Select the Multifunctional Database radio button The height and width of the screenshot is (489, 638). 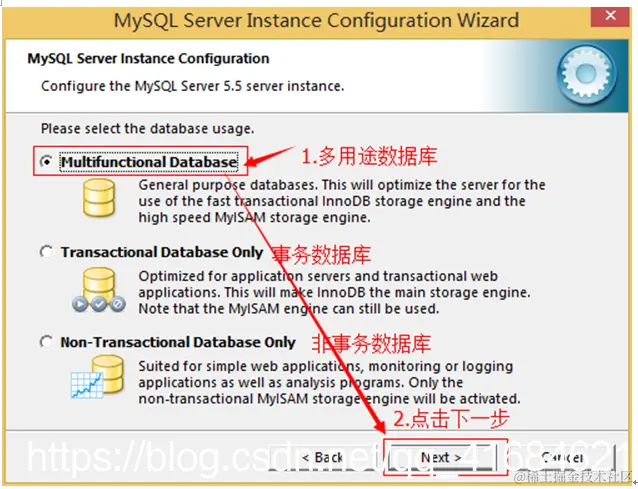coord(47,162)
